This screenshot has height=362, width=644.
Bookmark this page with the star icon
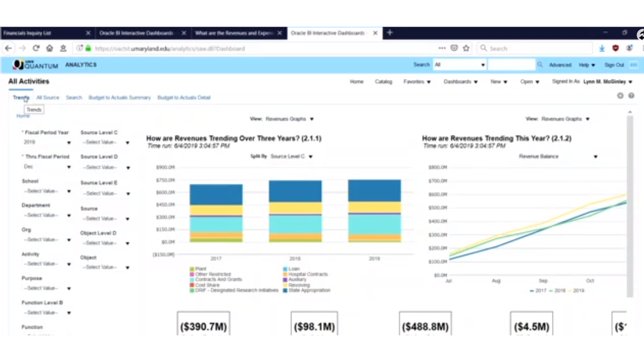(466, 48)
